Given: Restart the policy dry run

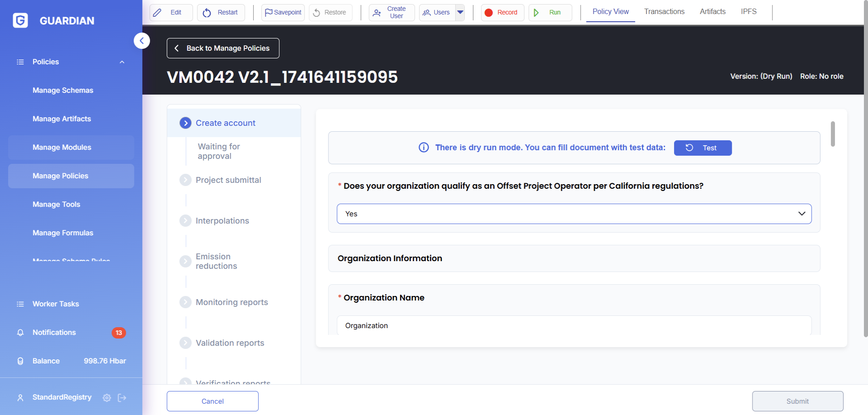Looking at the screenshot, I should click(221, 13).
